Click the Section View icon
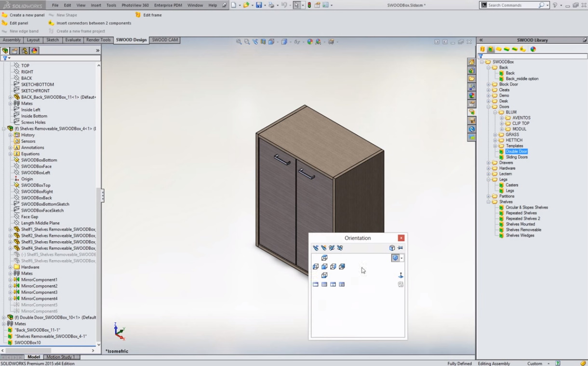588x366 pixels. [x=263, y=42]
